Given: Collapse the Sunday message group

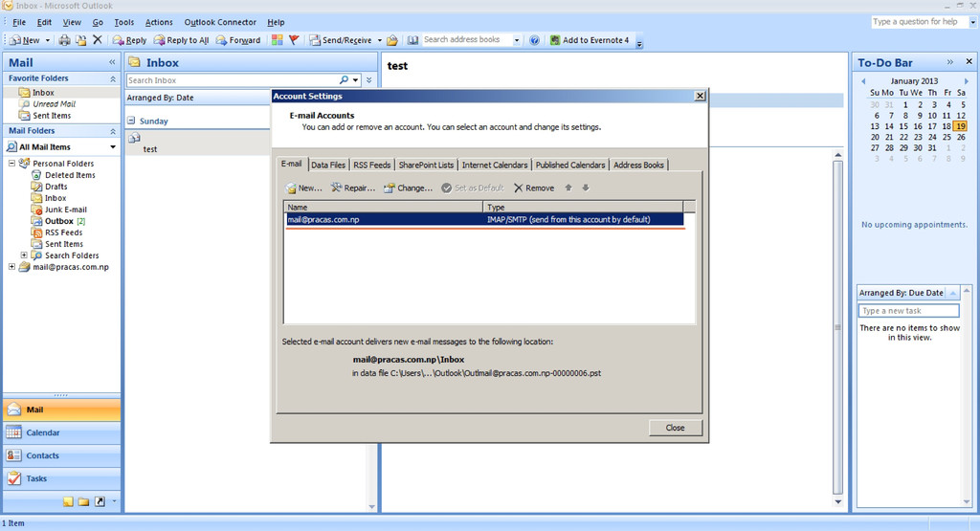Looking at the screenshot, I should tap(131, 121).
